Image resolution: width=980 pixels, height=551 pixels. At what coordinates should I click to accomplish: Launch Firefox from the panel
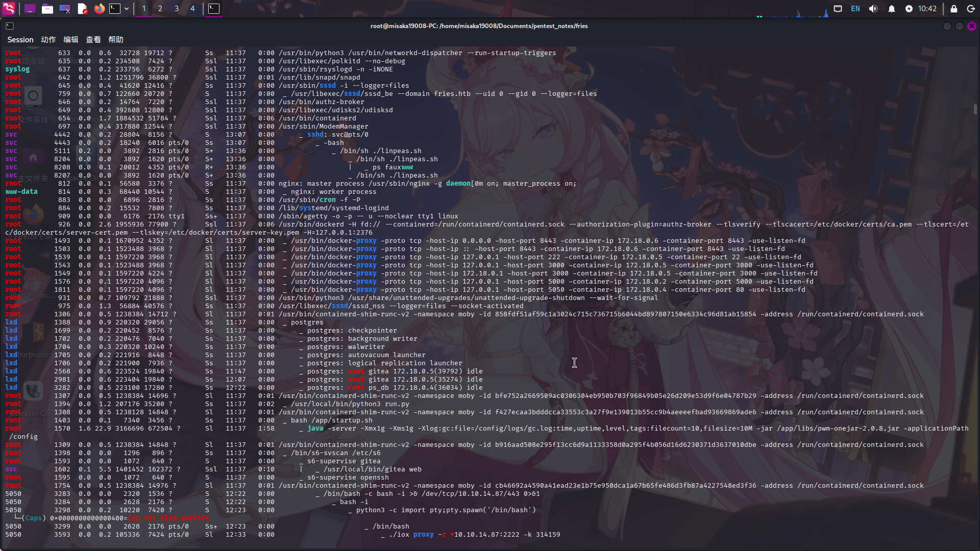tap(100, 8)
